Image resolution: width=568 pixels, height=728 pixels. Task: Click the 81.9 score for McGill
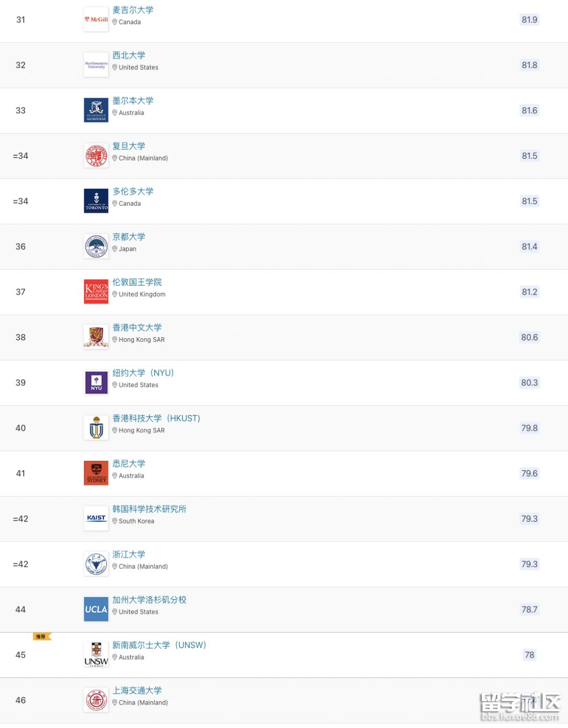coord(529,19)
